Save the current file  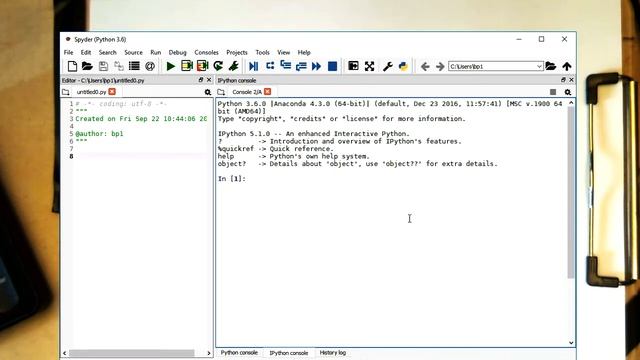(x=103, y=66)
